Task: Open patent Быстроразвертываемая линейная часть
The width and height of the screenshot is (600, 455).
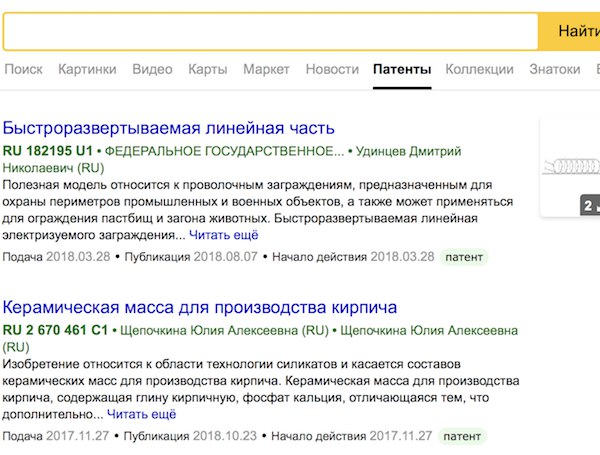Action: (168, 128)
